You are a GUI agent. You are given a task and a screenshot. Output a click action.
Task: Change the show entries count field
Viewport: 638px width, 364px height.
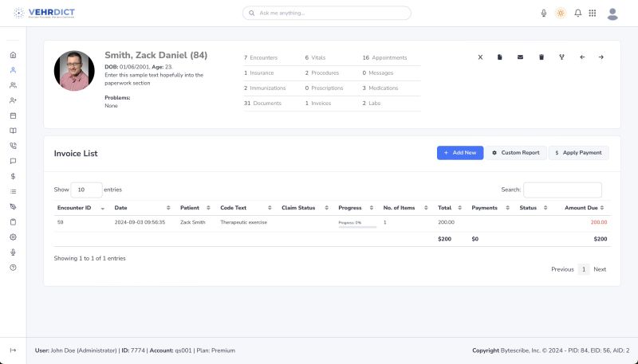point(86,190)
